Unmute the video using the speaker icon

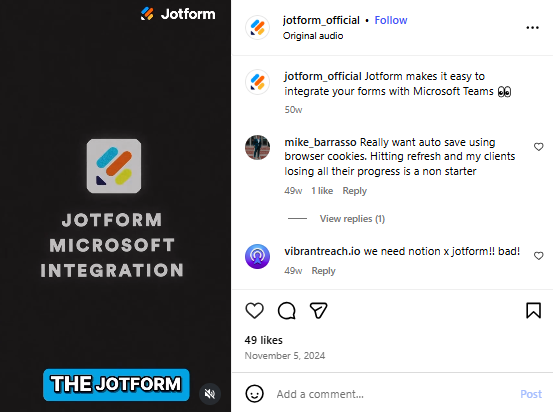210,394
